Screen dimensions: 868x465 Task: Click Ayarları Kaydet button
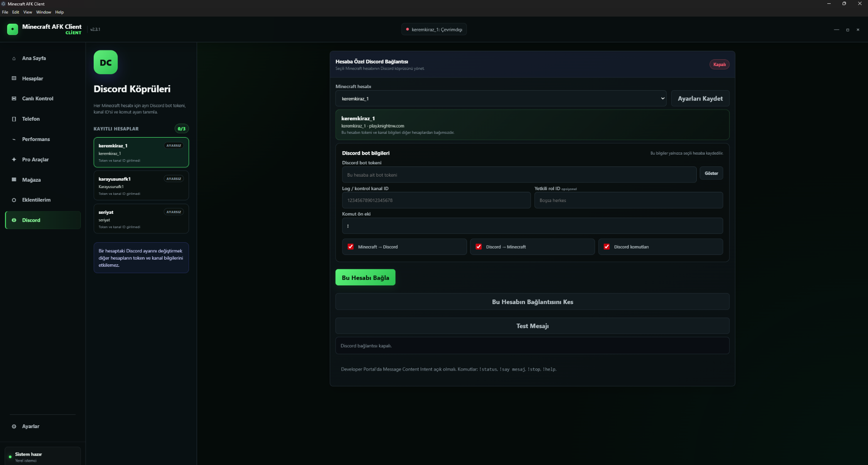(x=700, y=98)
